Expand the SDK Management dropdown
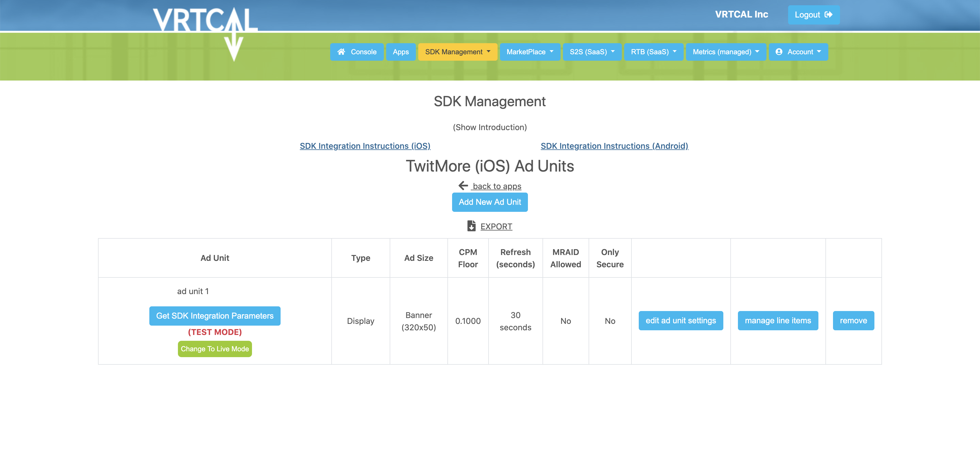 point(458,52)
